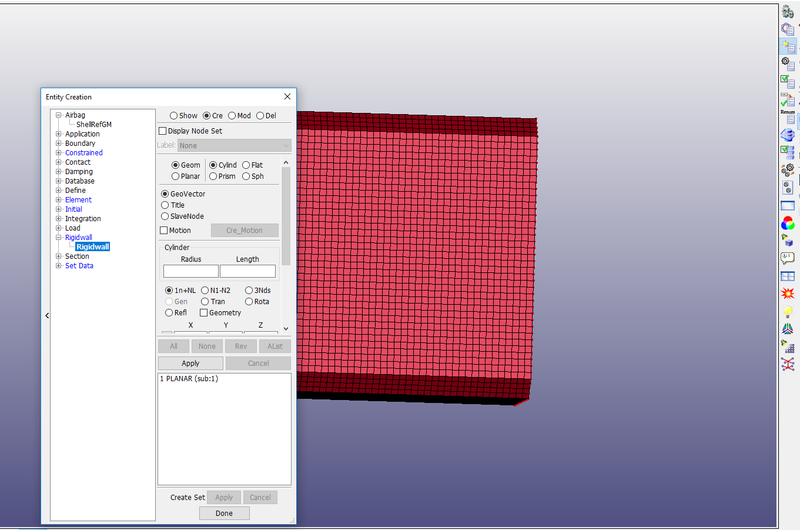Screen dimensions: 800x530
Task: Click Apply button above the list box
Action: coord(190,363)
